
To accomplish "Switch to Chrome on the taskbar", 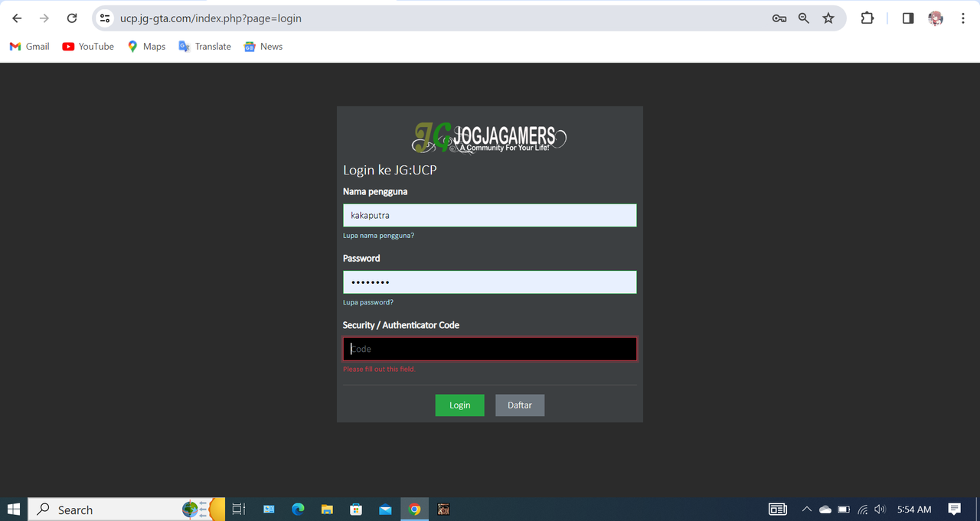I will coord(414,510).
